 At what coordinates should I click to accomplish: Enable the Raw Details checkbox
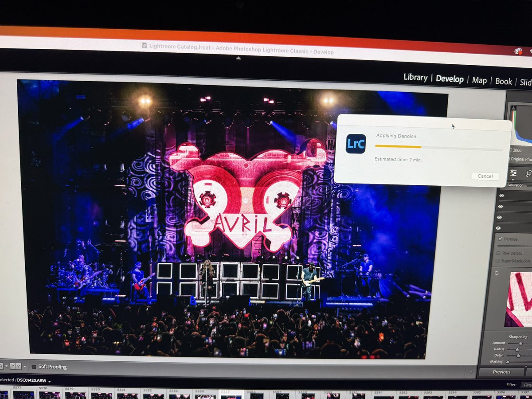click(498, 253)
